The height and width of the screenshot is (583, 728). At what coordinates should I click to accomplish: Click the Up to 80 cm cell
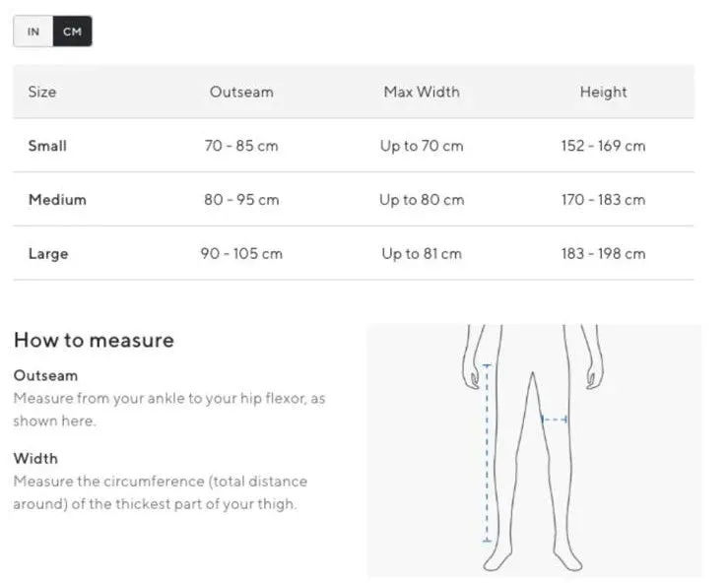click(x=422, y=200)
